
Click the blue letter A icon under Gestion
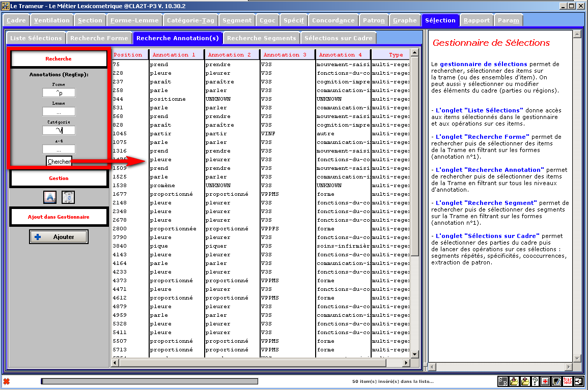pos(50,197)
